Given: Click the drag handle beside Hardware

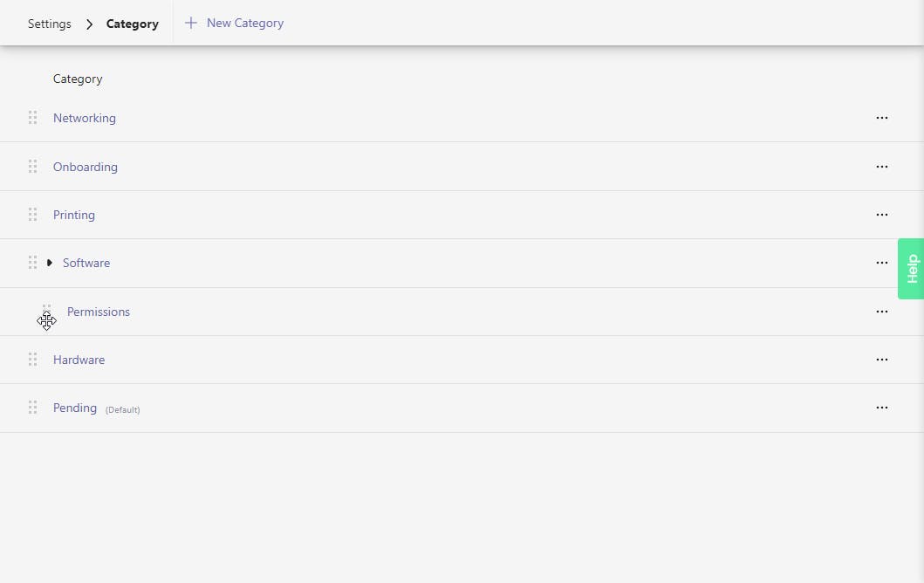Looking at the screenshot, I should coord(32,360).
